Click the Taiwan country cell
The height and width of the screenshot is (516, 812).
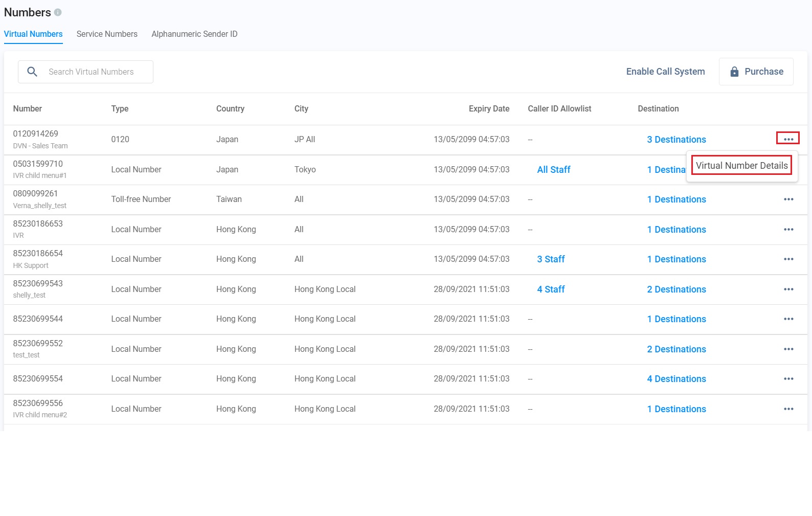229,199
